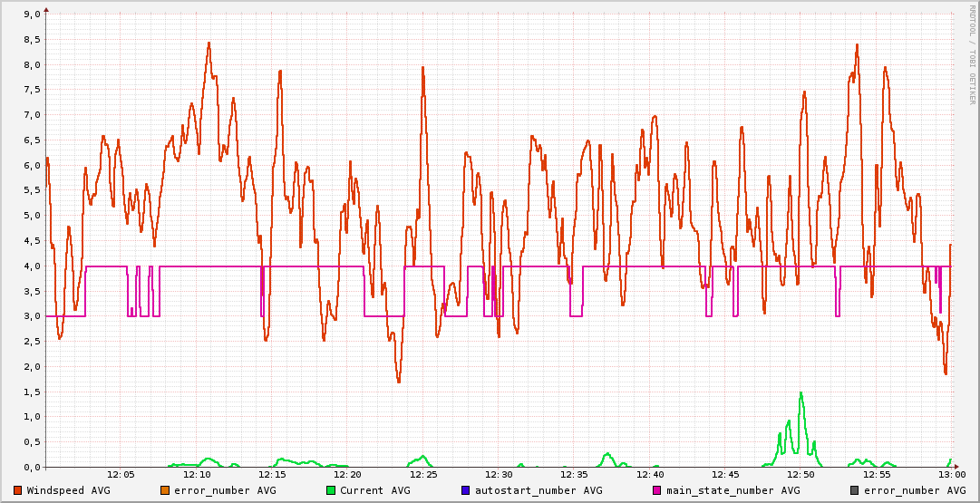Image resolution: width=980 pixels, height=503 pixels.
Task: Click the red Windspeed legend color swatch
Action: (18, 490)
